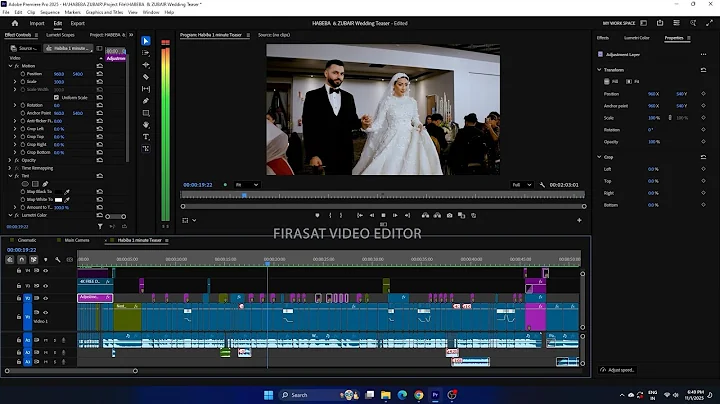Image resolution: width=720 pixels, height=404 pixels.
Task: Add marker in timeline panel
Action: click(45, 259)
